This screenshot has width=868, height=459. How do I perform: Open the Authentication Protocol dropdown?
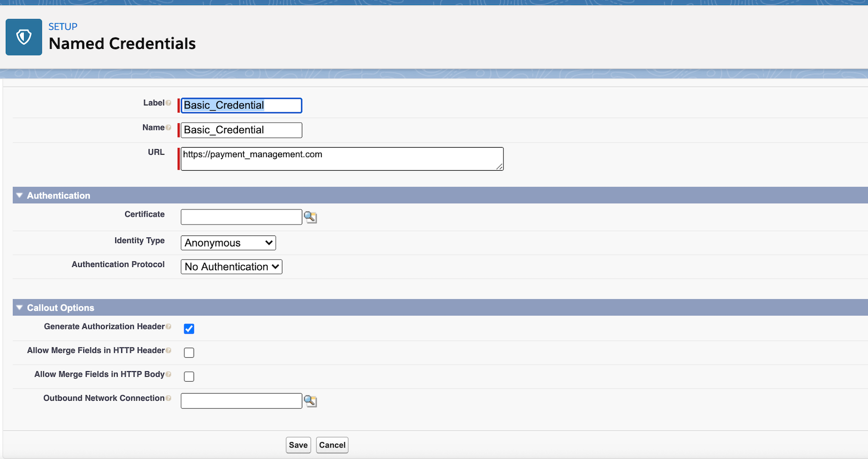point(231,267)
